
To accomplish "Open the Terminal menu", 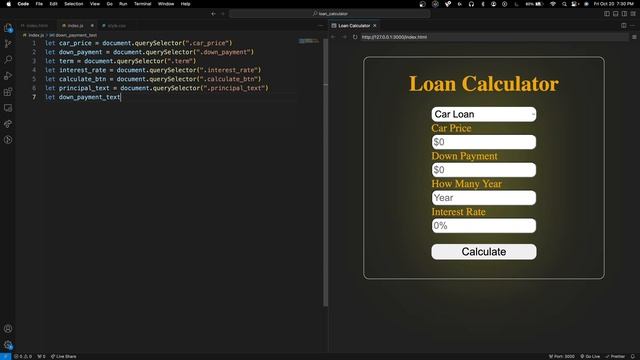I will click(x=142, y=4).
